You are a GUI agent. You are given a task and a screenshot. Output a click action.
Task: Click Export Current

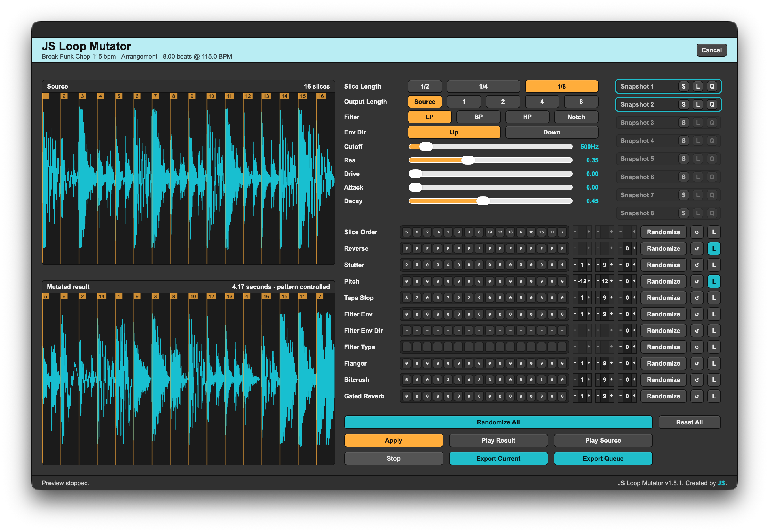[x=498, y=459]
